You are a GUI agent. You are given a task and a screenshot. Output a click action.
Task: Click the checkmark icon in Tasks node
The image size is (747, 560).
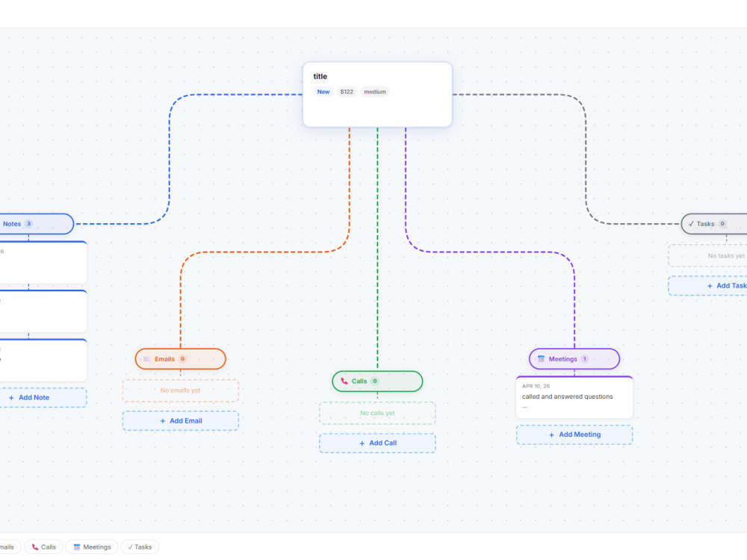point(691,224)
